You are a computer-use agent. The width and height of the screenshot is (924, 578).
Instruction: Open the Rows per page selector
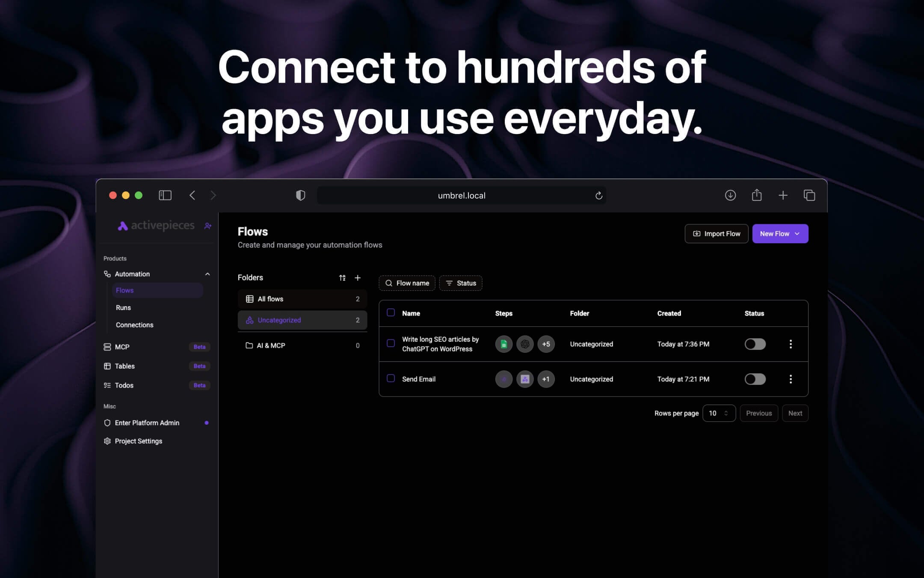pyautogui.click(x=719, y=413)
